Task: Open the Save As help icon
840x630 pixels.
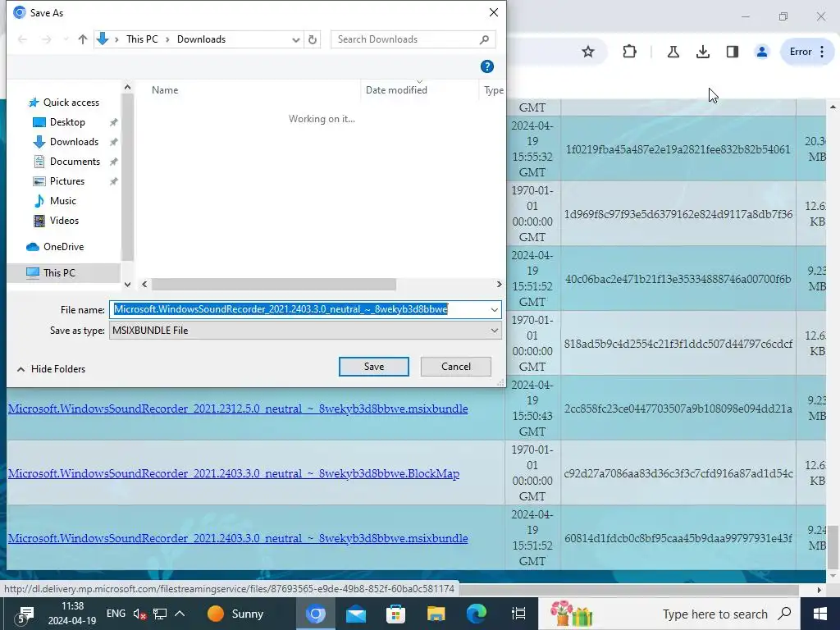Action: 487,66
